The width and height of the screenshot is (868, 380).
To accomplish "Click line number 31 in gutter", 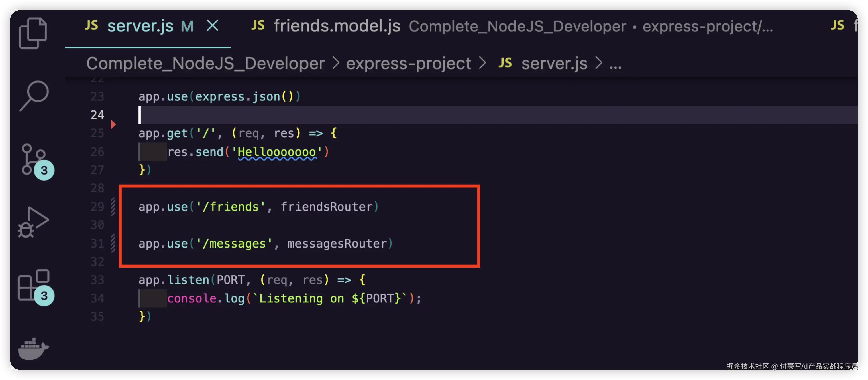I will (x=97, y=243).
